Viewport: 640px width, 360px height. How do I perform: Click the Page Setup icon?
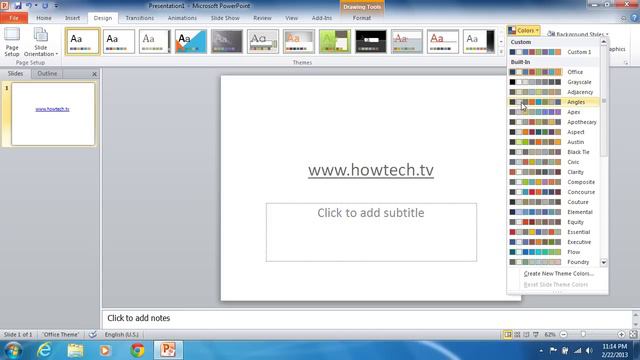(x=12, y=42)
